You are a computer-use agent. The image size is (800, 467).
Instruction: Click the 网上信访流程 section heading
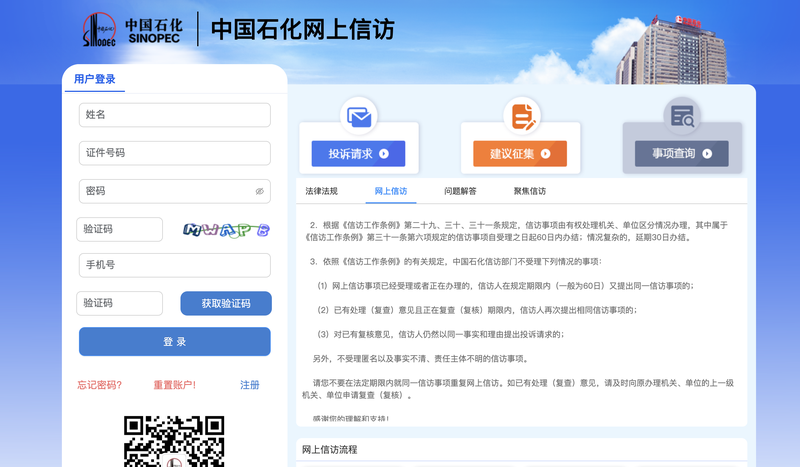pos(330,450)
